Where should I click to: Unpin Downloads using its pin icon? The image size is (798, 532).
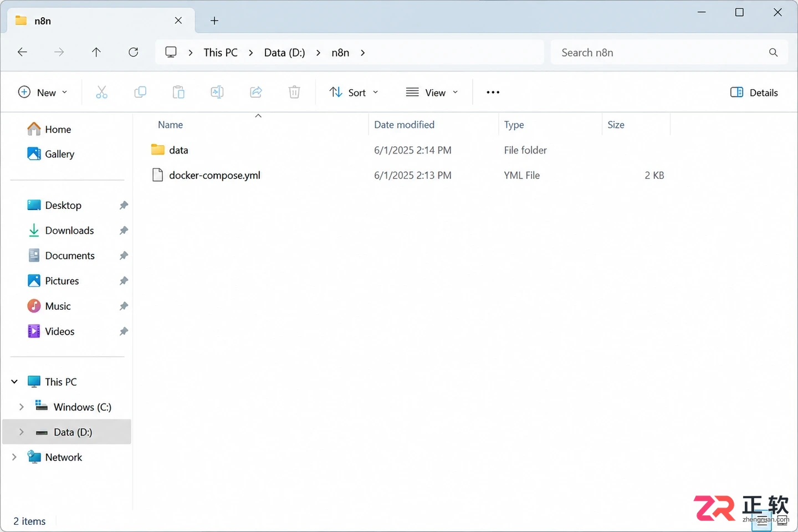[124, 231]
